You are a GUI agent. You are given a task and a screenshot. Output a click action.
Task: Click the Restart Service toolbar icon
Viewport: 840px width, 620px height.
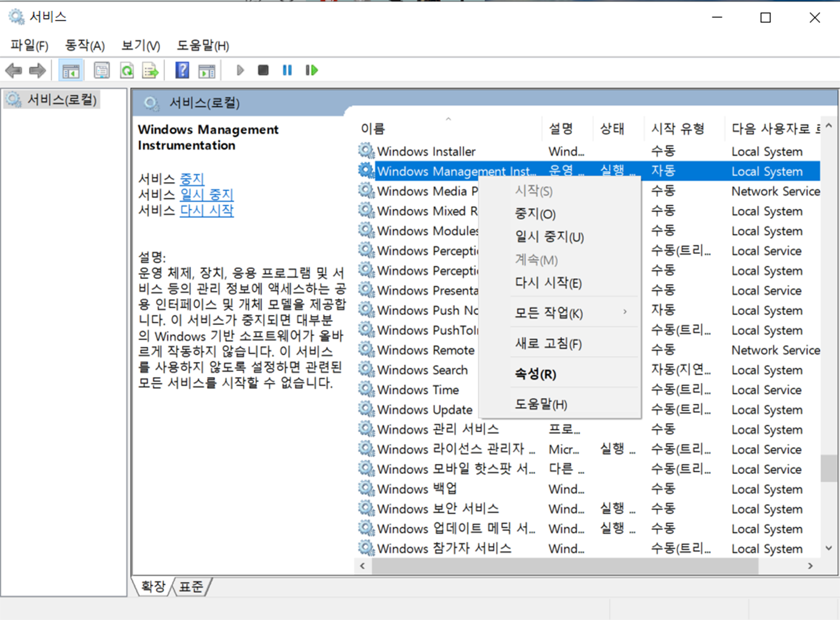click(311, 70)
